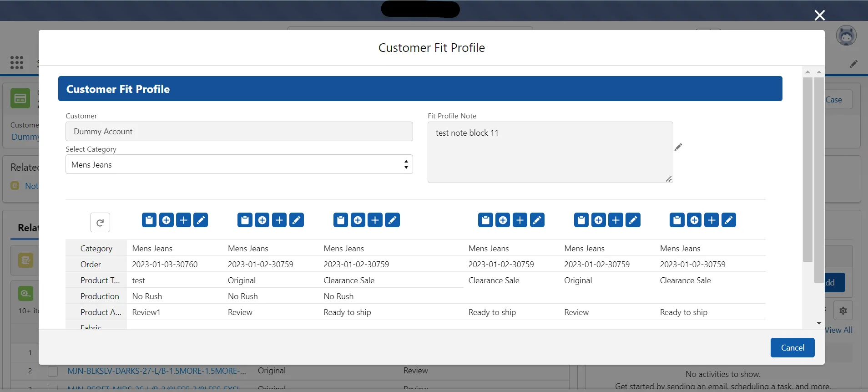Close the Customer Fit Profile modal

(x=819, y=15)
